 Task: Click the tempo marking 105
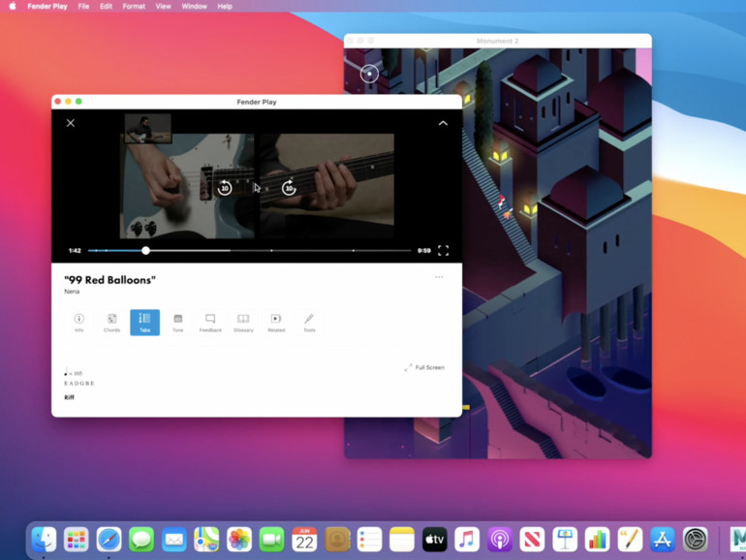click(x=74, y=373)
